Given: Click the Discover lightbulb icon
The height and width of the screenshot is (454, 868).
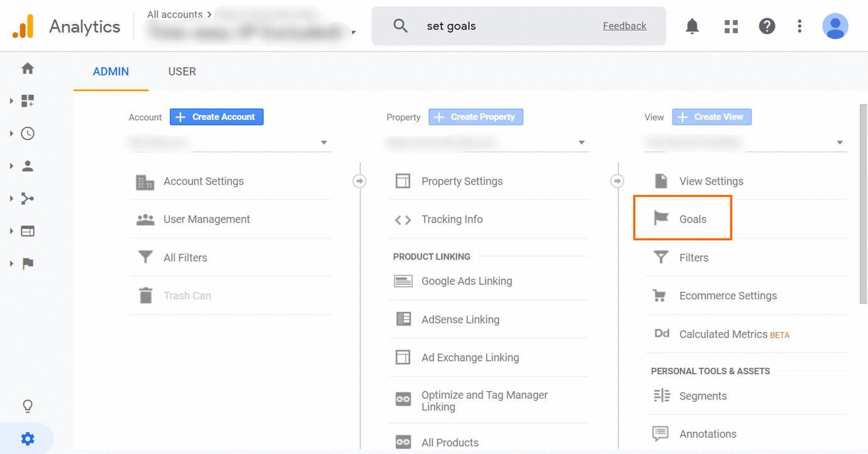Looking at the screenshot, I should click(x=27, y=406).
